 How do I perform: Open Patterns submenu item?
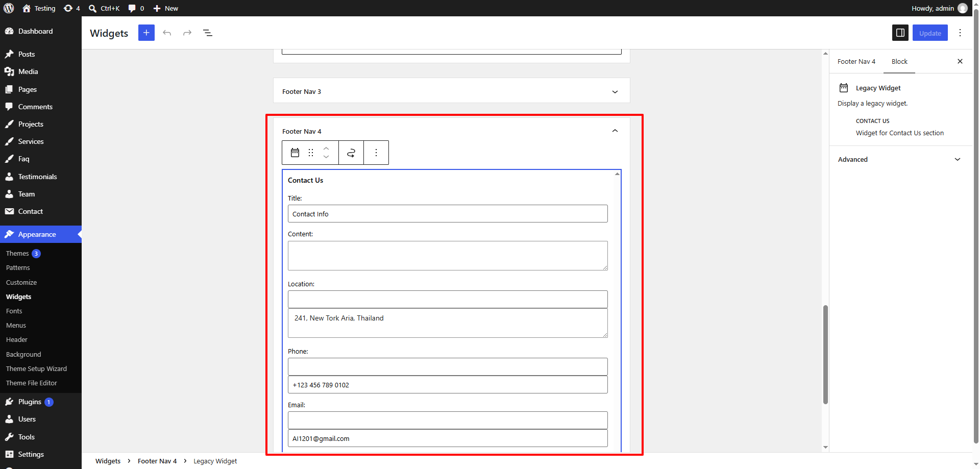click(18, 267)
